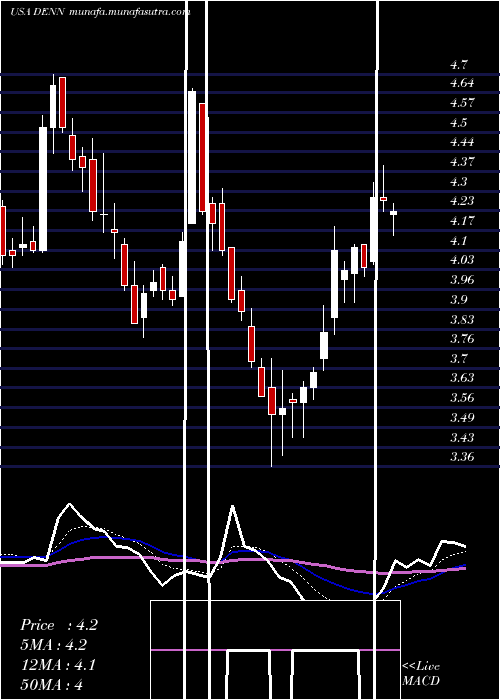Screen dimensions: 500x700
Task: Click the 'Price : 4.2' readout
Action: 58,625
